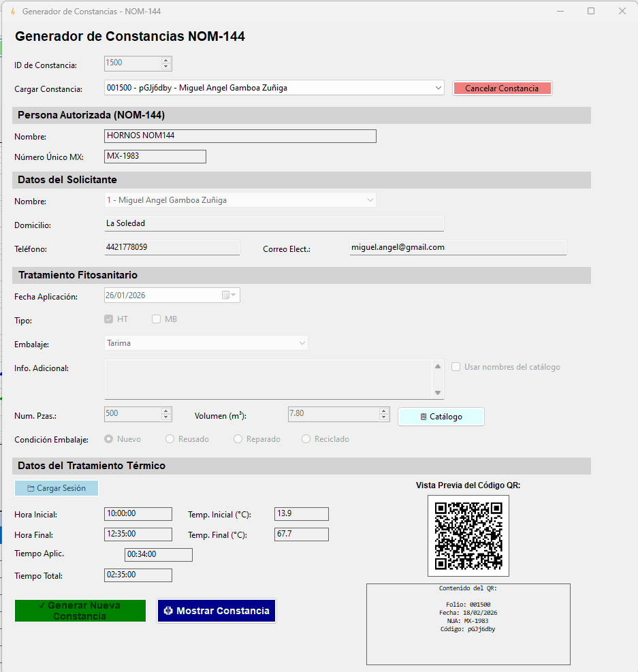Click the Hora Inicial field
This screenshot has height=672, width=638.
click(138, 514)
